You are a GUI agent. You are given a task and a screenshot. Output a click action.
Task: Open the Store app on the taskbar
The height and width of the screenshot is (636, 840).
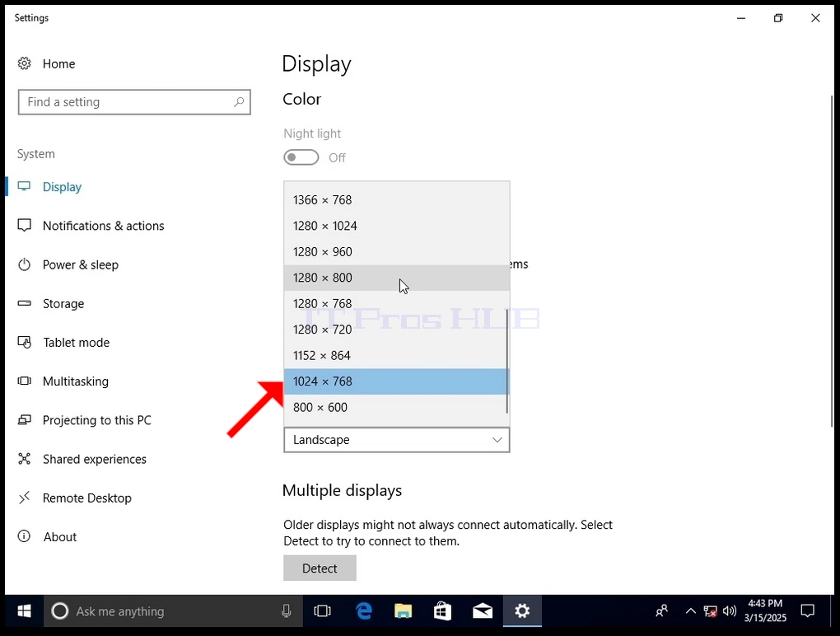[442, 610]
